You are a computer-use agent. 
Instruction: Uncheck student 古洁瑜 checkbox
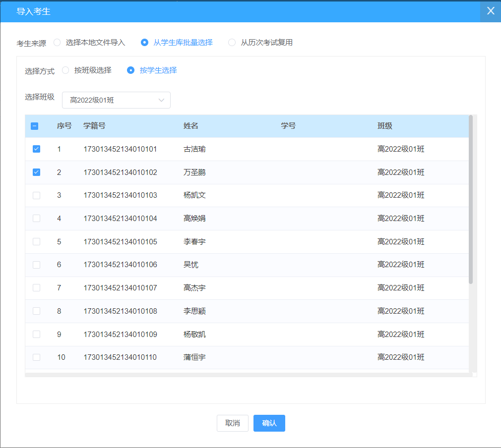[36, 149]
